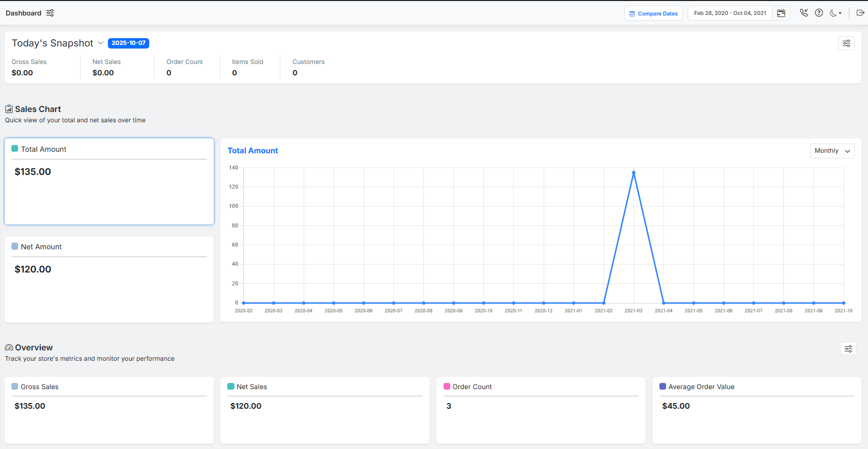
Task: Click the Order Count value 3
Action: (449, 406)
